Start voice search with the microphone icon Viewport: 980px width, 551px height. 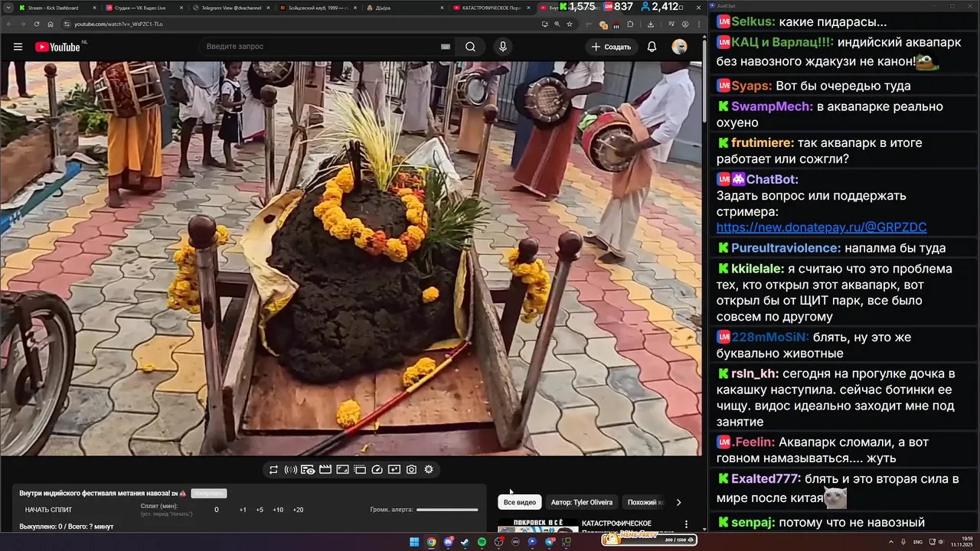point(503,47)
